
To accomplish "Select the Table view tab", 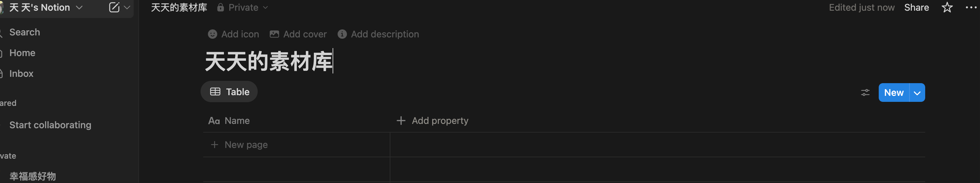I will pyautogui.click(x=229, y=92).
